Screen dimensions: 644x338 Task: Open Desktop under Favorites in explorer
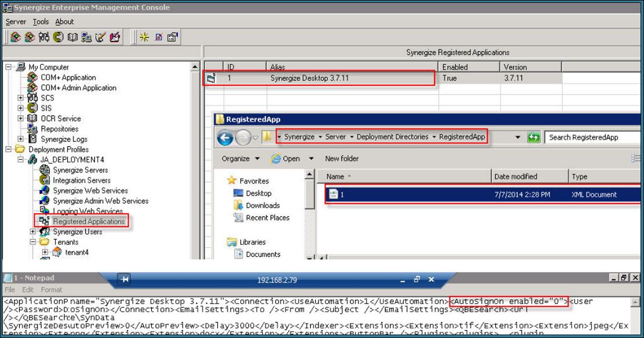click(x=259, y=193)
